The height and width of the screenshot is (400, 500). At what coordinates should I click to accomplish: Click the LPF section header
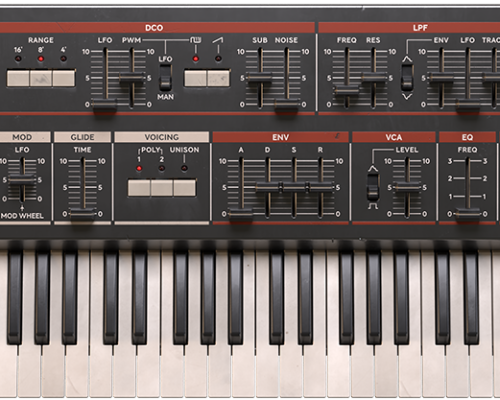point(409,28)
